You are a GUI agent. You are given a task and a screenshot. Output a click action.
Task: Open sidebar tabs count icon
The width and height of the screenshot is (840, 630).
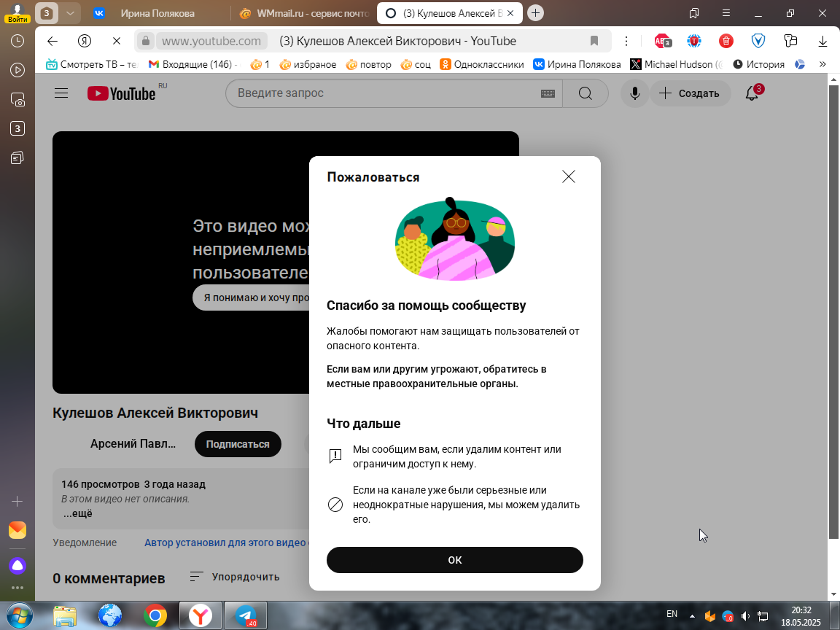point(17,128)
